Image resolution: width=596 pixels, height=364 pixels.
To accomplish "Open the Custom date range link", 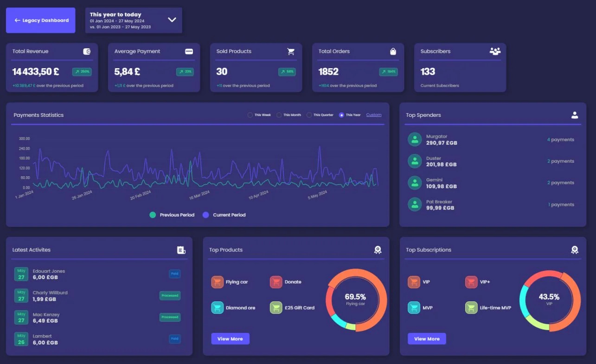I will pyautogui.click(x=374, y=115).
